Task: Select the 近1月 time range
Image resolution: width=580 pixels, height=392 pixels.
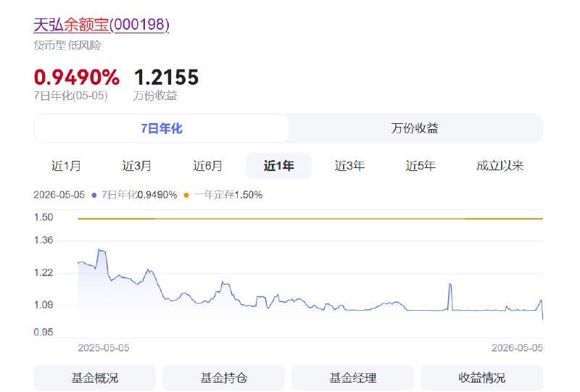Action: click(66, 166)
